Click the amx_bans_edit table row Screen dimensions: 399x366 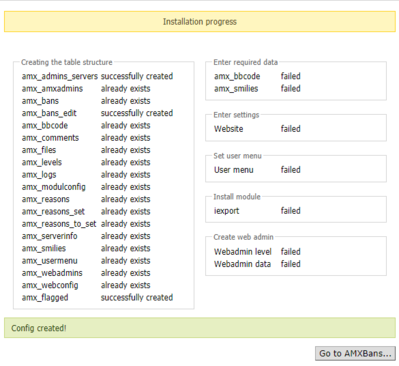pos(97,113)
